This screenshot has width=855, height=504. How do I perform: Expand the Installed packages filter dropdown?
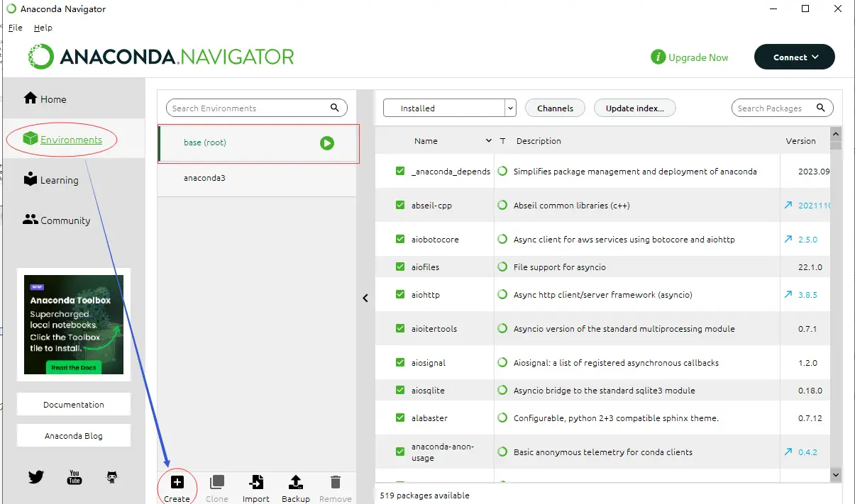[510, 108]
